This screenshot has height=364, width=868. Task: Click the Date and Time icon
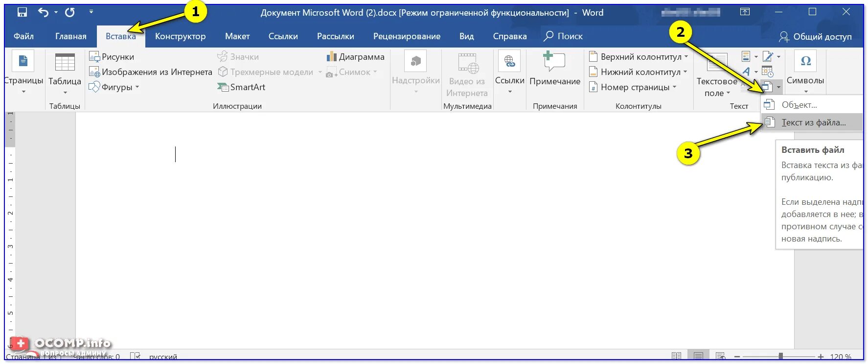pyautogui.click(x=768, y=72)
